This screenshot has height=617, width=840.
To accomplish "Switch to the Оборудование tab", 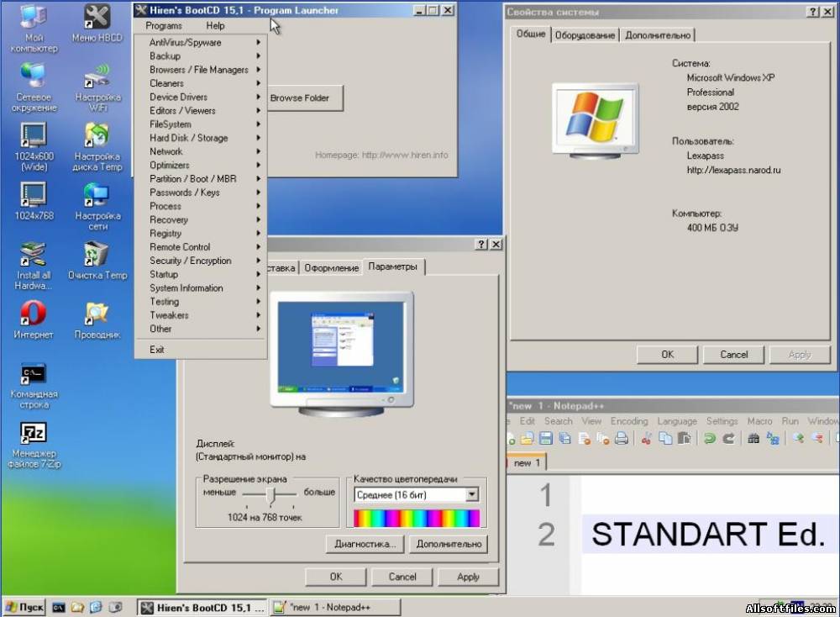I will [x=585, y=35].
